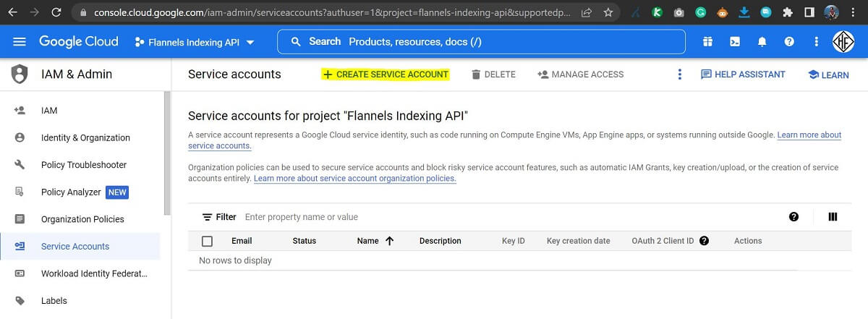
Task: Focus the Search products, resources, docs field
Action: click(481, 41)
